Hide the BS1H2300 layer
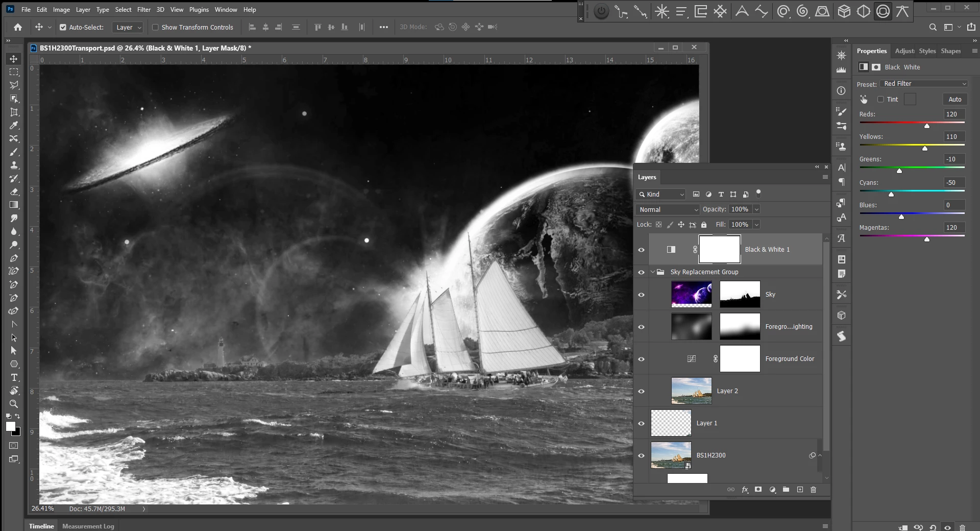The image size is (980, 531). pyautogui.click(x=642, y=455)
